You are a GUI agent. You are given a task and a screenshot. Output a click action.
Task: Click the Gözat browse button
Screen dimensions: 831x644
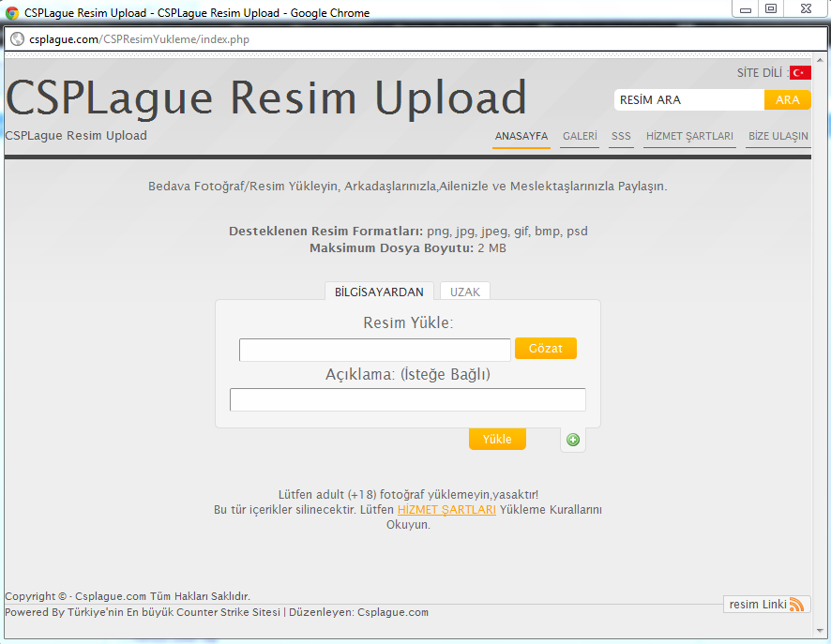[545, 349]
